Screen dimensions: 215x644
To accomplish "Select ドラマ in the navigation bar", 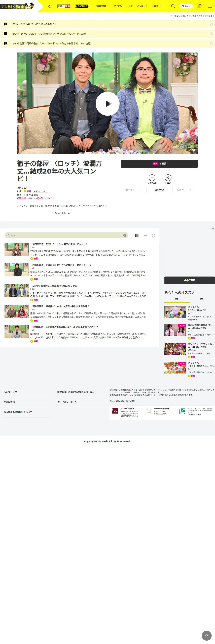I will coord(129,6).
